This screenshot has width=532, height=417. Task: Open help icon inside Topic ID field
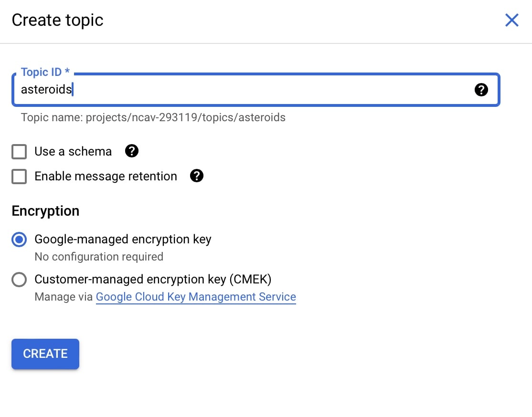(x=481, y=90)
